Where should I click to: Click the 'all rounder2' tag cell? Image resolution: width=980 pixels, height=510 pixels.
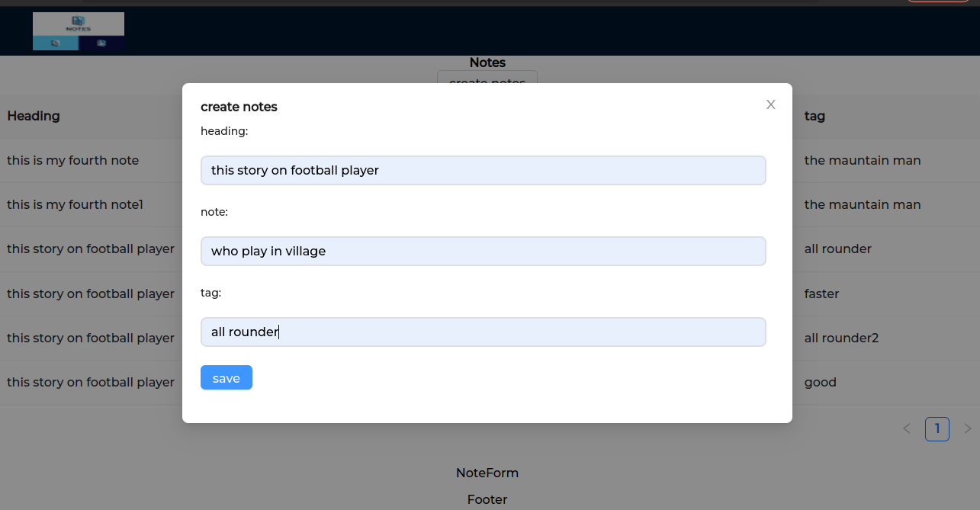(842, 338)
